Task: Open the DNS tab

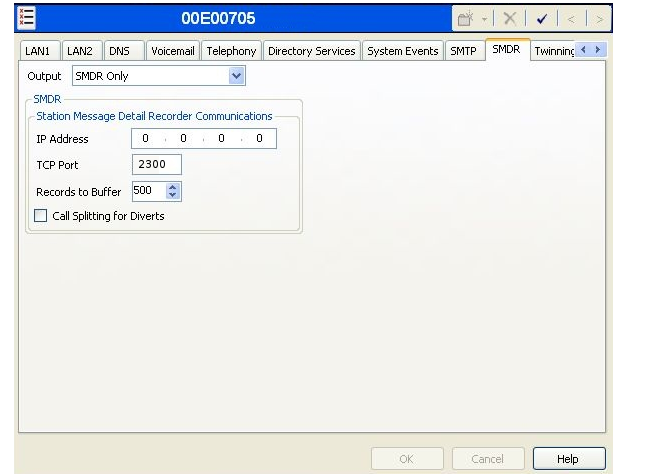Action: coord(124,51)
